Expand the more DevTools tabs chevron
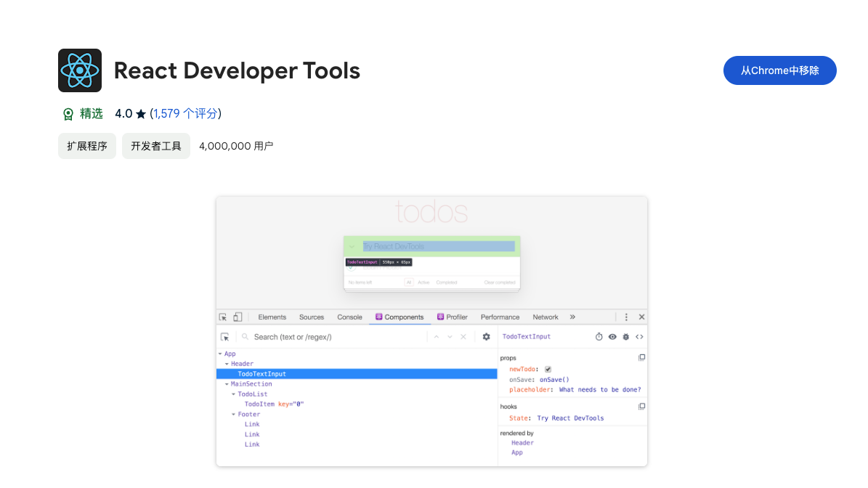This screenshot has height=488, width=868. pos(572,317)
